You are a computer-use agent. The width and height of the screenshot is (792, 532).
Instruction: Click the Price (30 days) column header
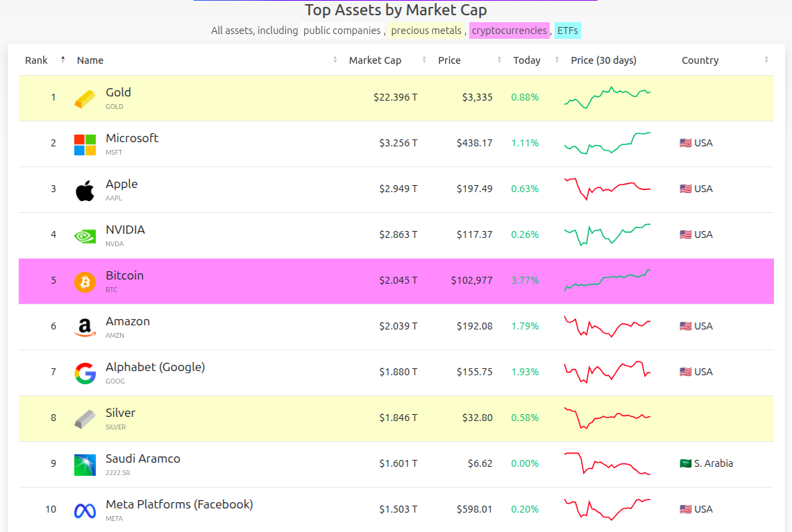(604, 60)
